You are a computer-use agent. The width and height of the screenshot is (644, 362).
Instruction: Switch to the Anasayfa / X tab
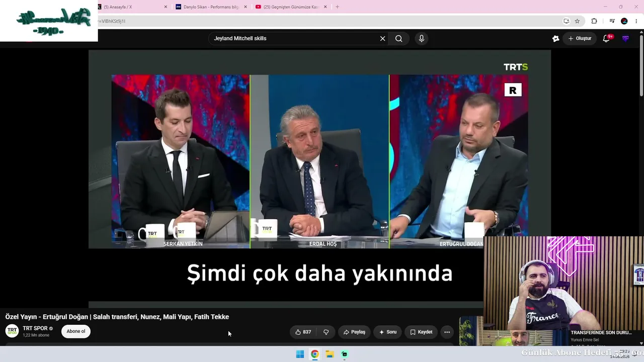coord(118,7)
